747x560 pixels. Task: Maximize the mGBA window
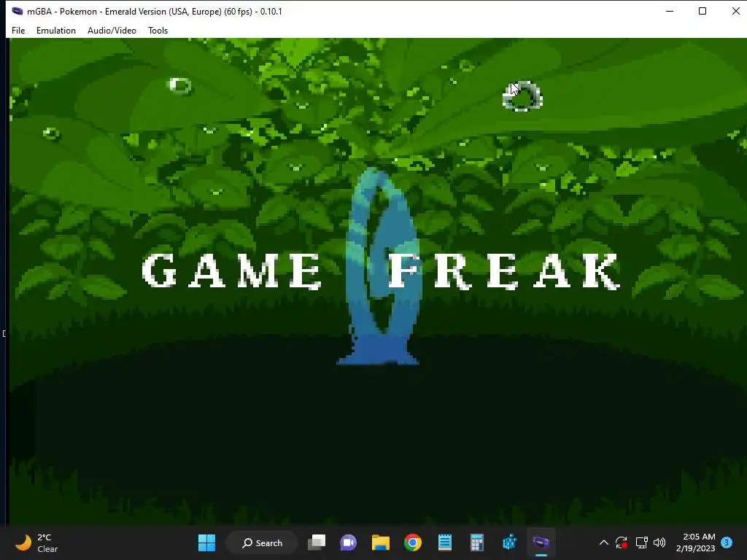point(703,11)
